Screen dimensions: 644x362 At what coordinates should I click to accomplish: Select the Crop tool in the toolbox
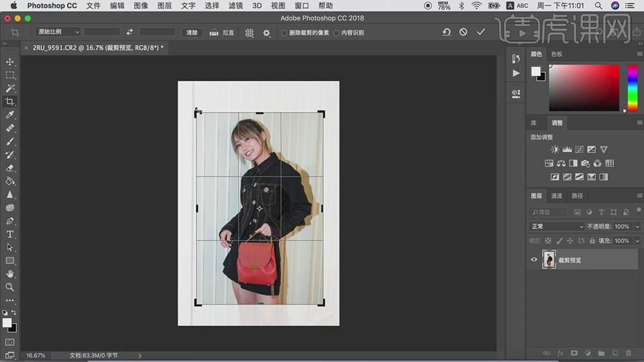tap(10, 101)
